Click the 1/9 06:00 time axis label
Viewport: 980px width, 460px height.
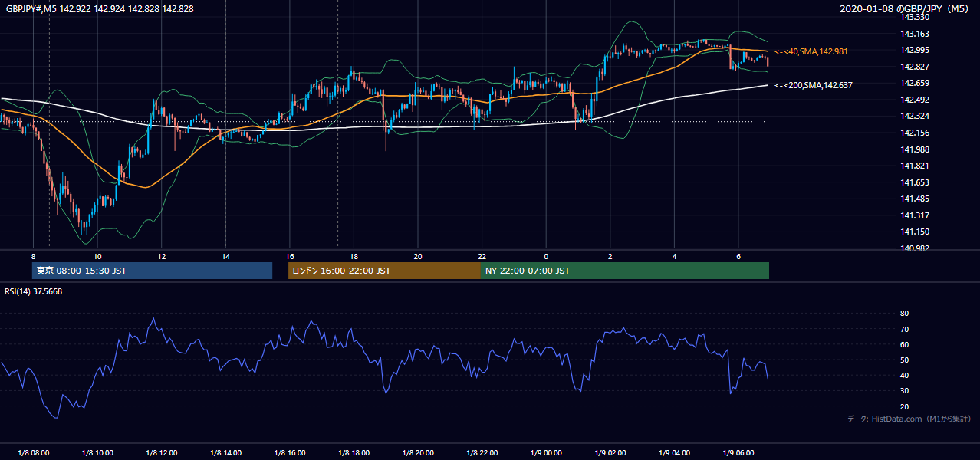(738, 453)
